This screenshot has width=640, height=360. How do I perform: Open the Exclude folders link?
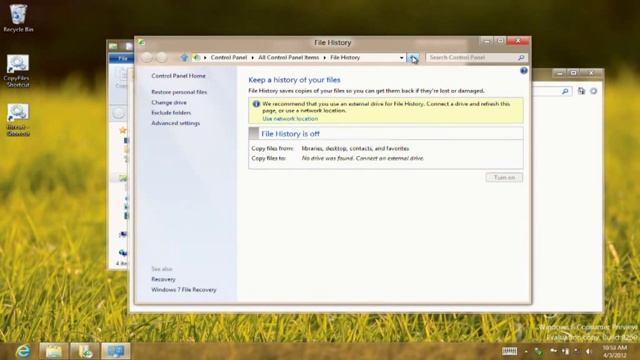(x=171, y=113)
